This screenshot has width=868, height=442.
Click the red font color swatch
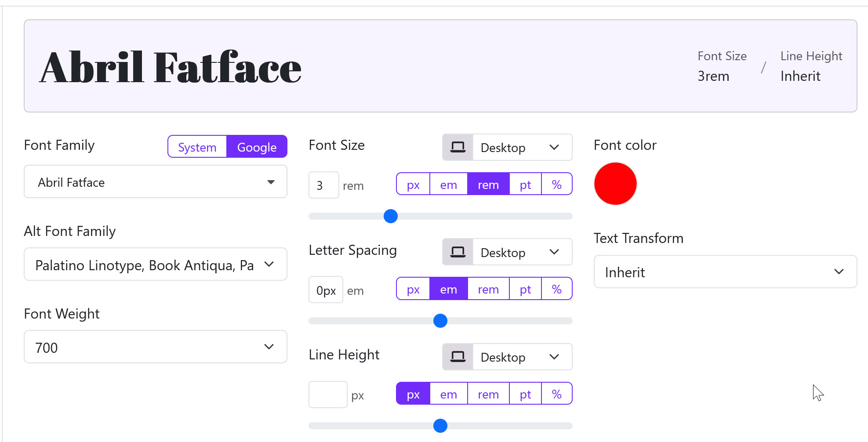click(615, 184)
